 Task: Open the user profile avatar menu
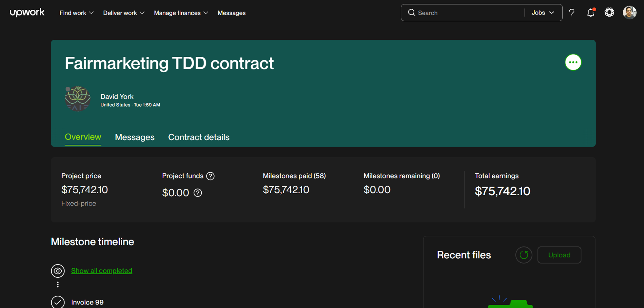click(629, 13)
